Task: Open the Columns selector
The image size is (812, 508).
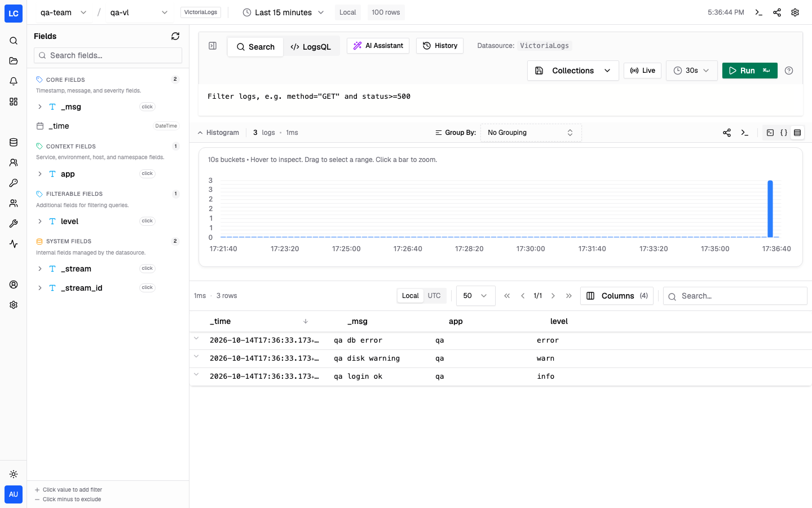Action: [x=617, y=296]
